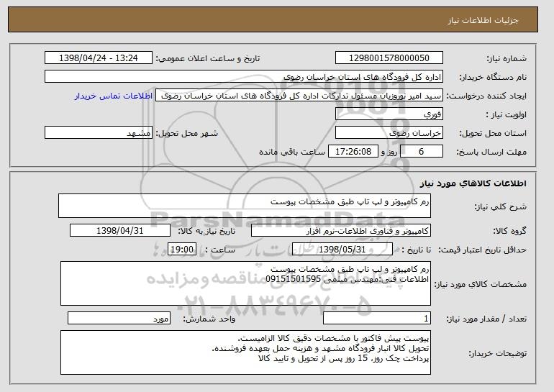Click the مشخصات کالای مورد نیاز text area
The width and height of the screenshot is (554, 392).
tap(245, 283)
